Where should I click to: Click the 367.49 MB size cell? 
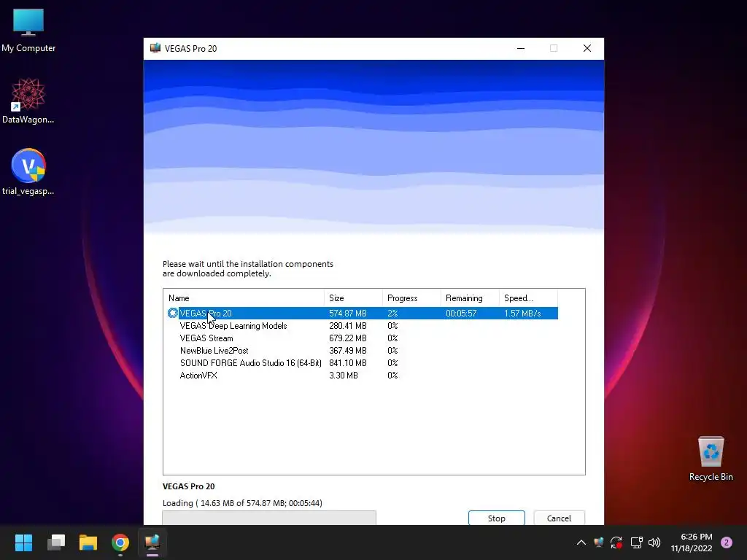[x=348, y=351]
